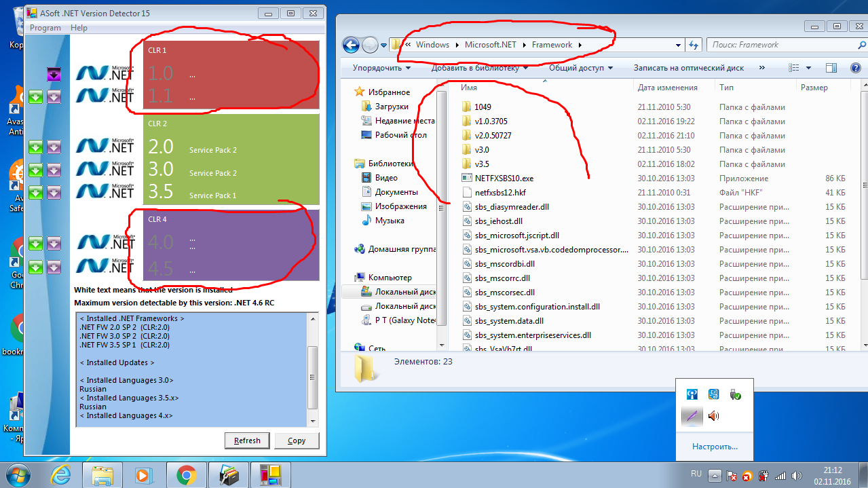Click safely remove hardware USB icon
Screen dimensions: 868x488
point(735,394)
